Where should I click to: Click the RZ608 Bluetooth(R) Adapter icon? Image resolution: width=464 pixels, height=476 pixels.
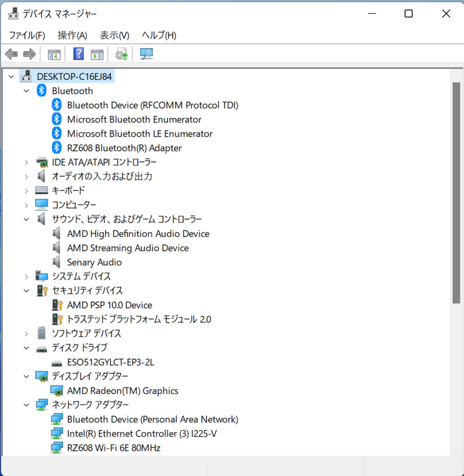click(57, 148)
